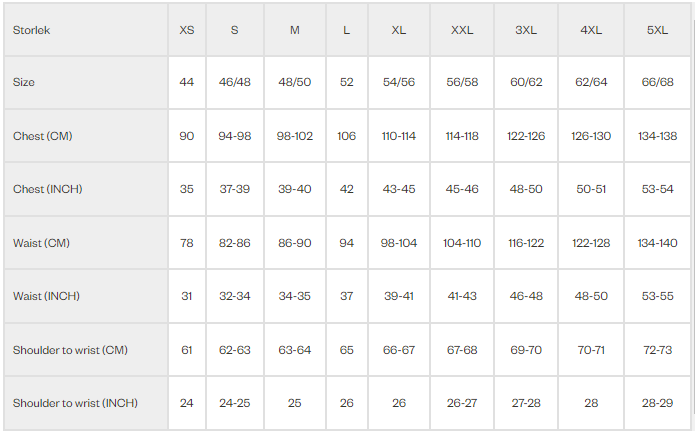The width and height of the screenshot is (695, 433).
Task: Click the Waist (CM) row label
Action: (x=41, y=243)
